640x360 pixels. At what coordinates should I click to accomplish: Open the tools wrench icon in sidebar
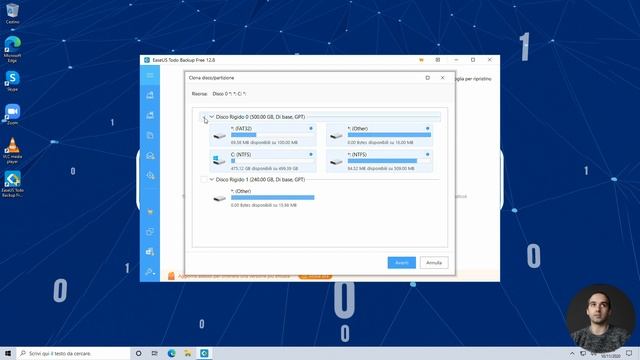coord(150,272)
